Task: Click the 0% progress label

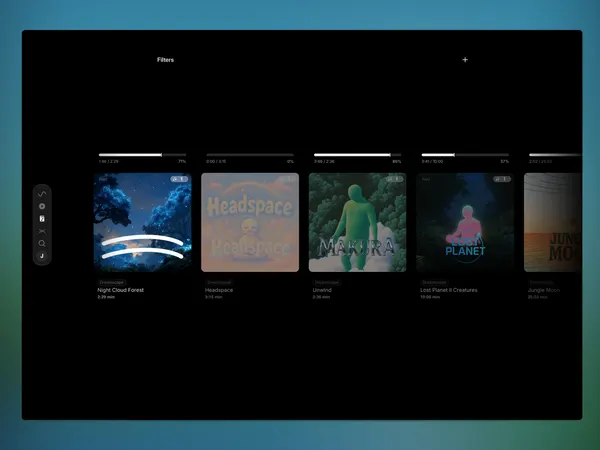Action: point(290,161)
